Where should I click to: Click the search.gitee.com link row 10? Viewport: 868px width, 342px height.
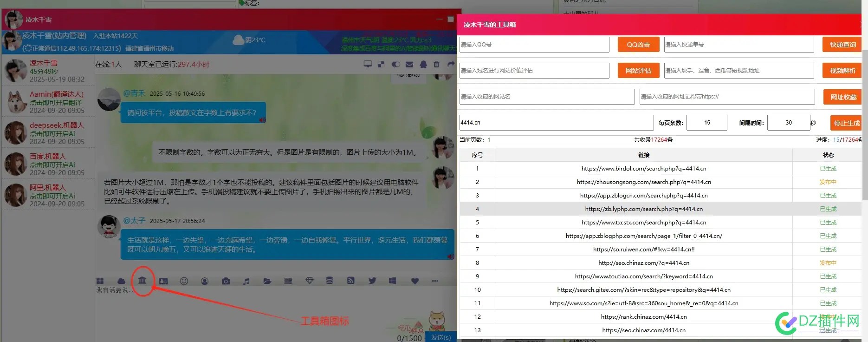tap(644, 290)
